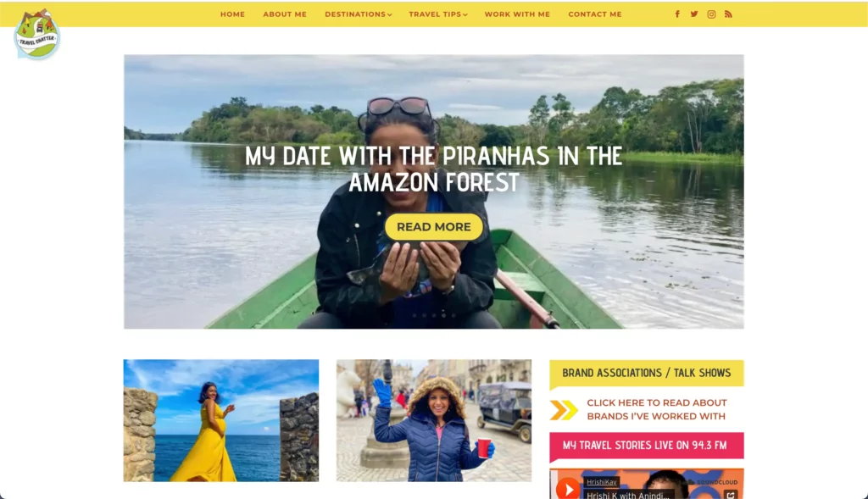Open the HrishiKay SoundCloud profile link
The width and height of the screenshot is (868, 499).
601,482
